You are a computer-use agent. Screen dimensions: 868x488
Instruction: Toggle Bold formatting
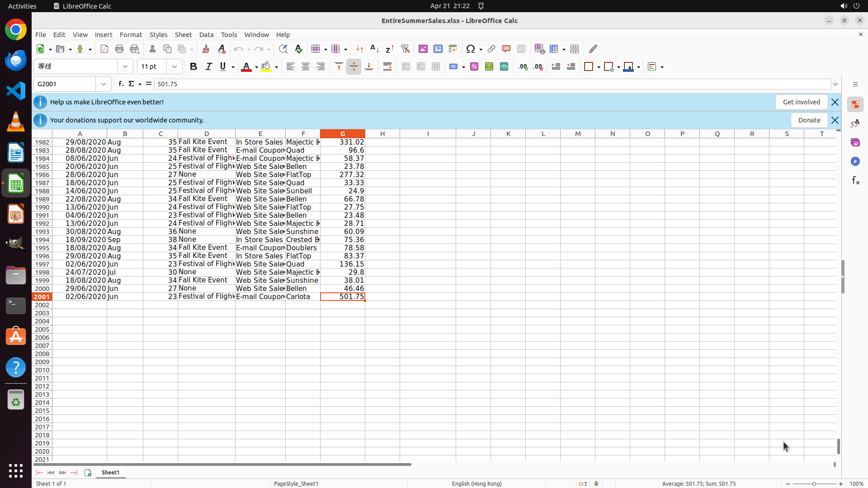coord(193,66)
